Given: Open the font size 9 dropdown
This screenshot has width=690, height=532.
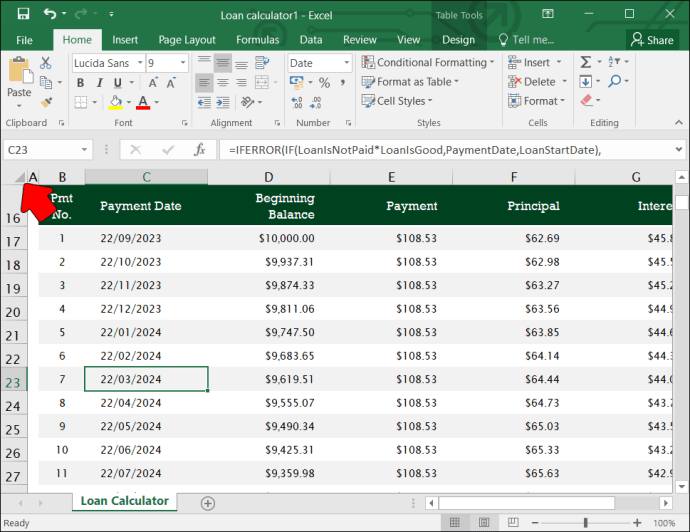Looking at the screenshot, I should [183, 63].
